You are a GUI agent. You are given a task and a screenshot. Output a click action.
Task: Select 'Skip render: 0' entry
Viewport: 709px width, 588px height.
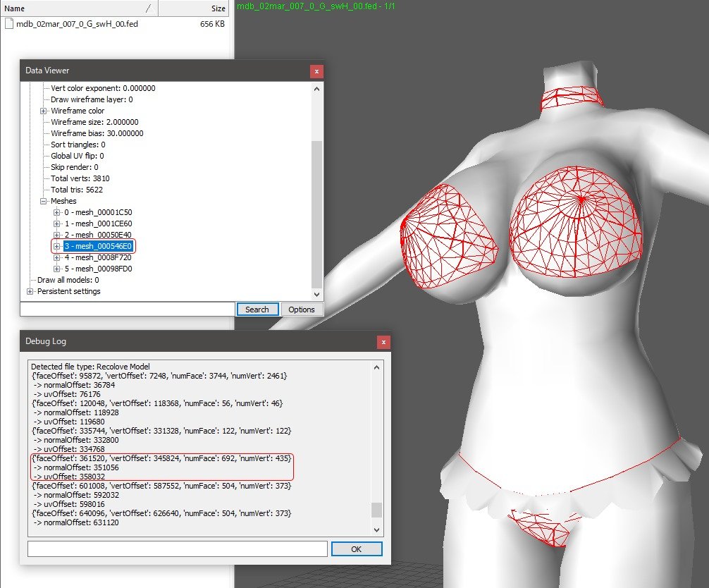tap(74, 167)
